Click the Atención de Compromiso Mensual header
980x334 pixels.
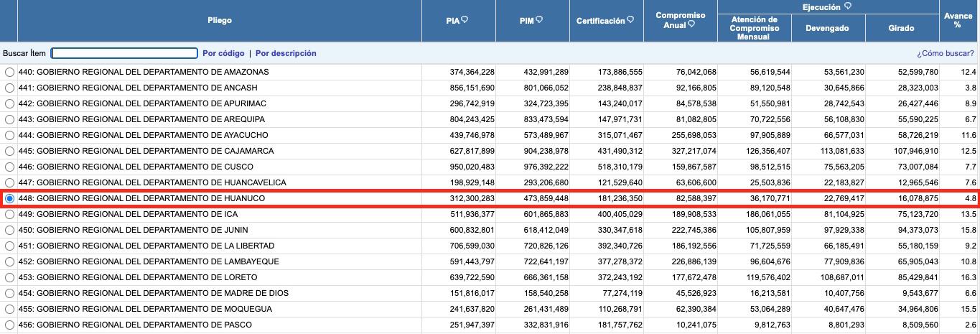pos(754,28)
